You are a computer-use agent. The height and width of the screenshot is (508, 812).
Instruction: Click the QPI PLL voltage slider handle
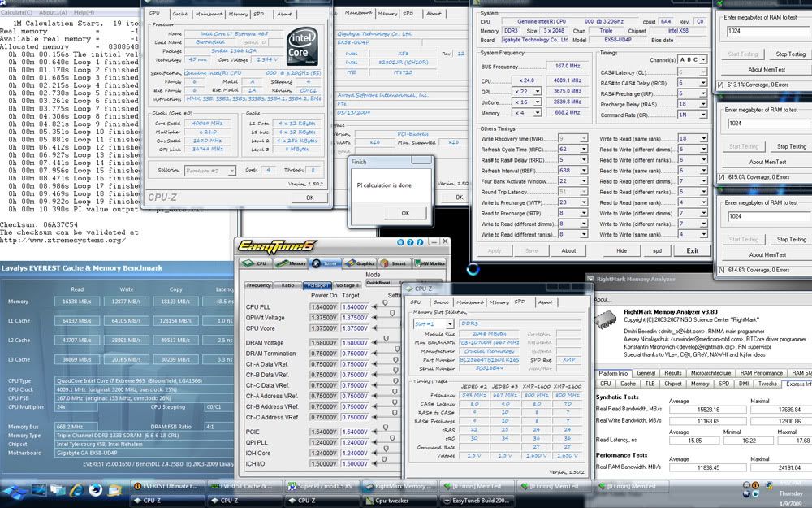(392, 439)
